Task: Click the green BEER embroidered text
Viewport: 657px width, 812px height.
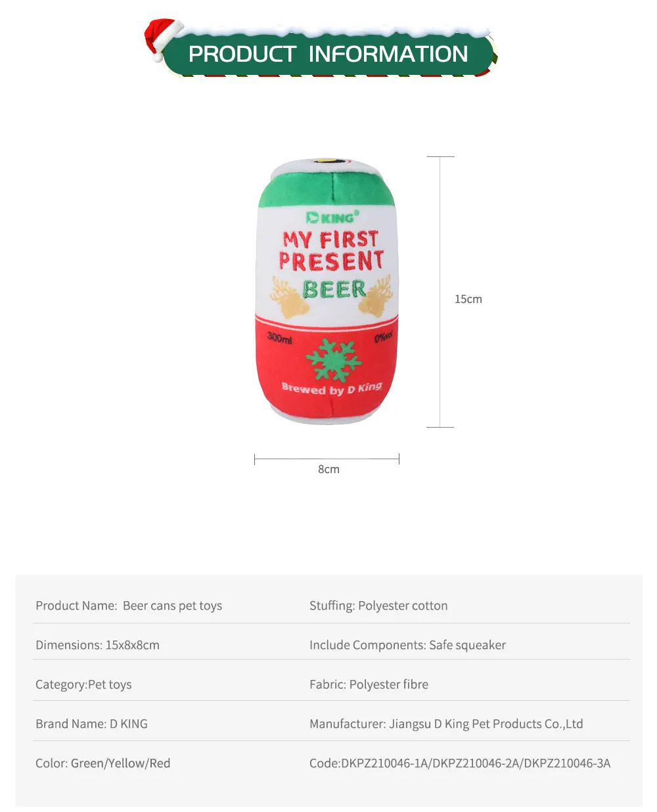Action: [334, 289]
